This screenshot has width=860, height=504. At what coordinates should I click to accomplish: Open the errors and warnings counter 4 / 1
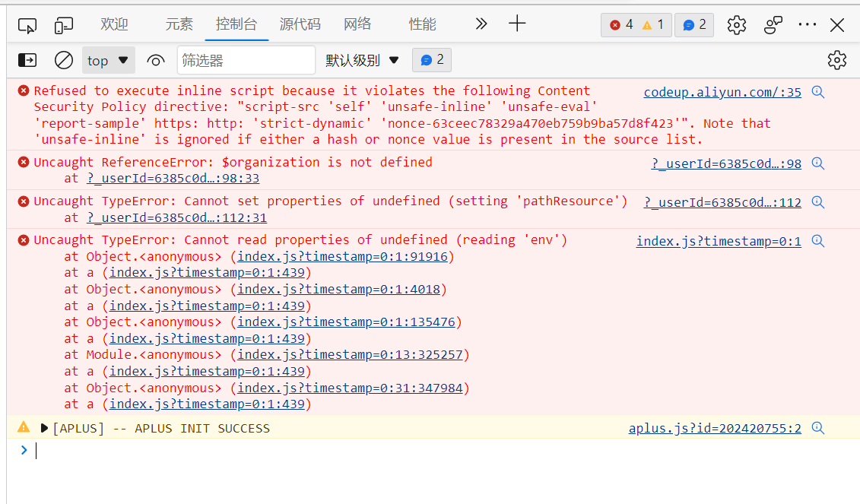pyautogui.click(x=636, y=24)
